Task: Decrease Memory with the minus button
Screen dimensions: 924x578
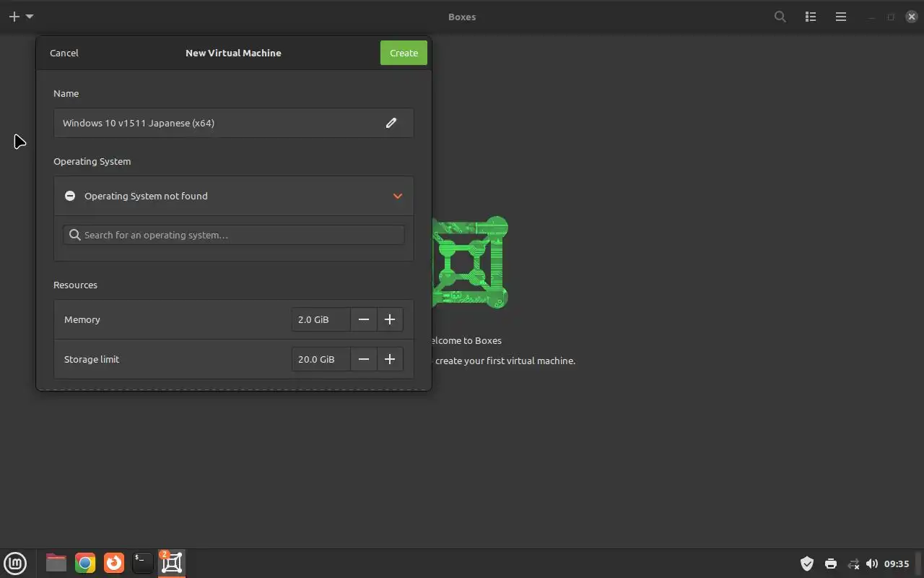Action: (x=364, y=319)
